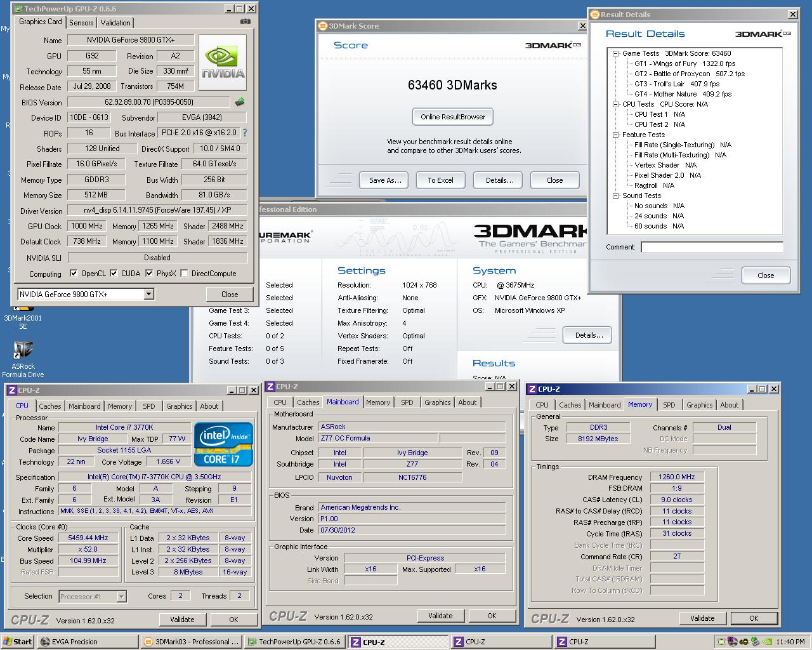
Task: Open the GeForce 9800 GTX+ GPU dropdown
Action: [x=148, y=294]
